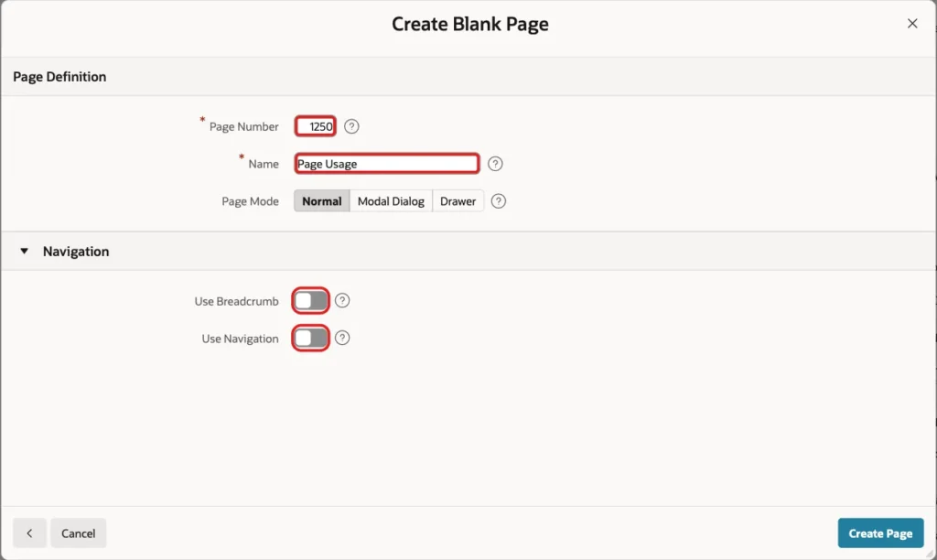The height and width of the screenshot is (560, 937).
Task: Open help for Name field
Action: tap(495, 164)
